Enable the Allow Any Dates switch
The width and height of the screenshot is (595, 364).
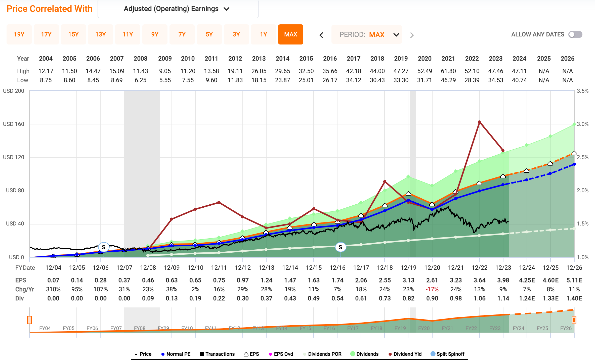click(x=575, y=34)
